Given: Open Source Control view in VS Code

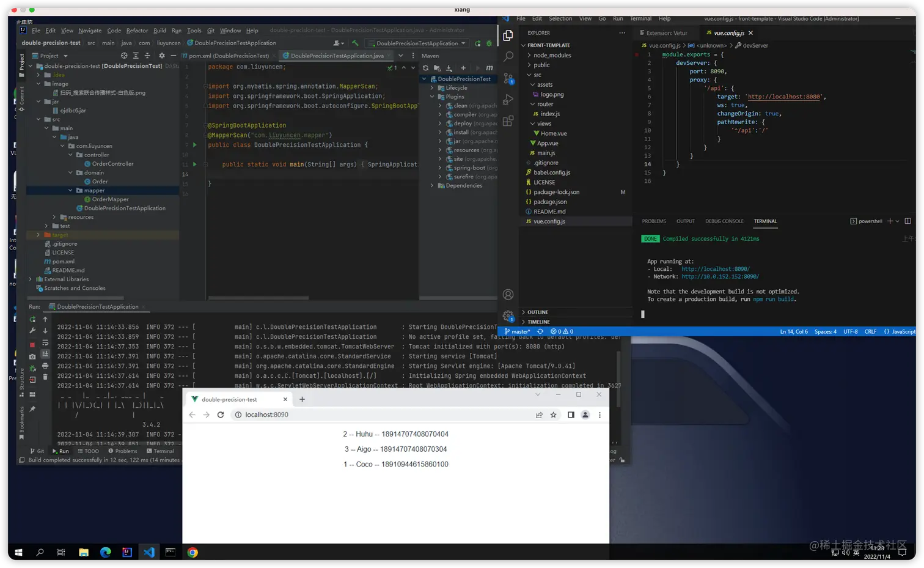Looking at the screenshot, I should (508, 78).
